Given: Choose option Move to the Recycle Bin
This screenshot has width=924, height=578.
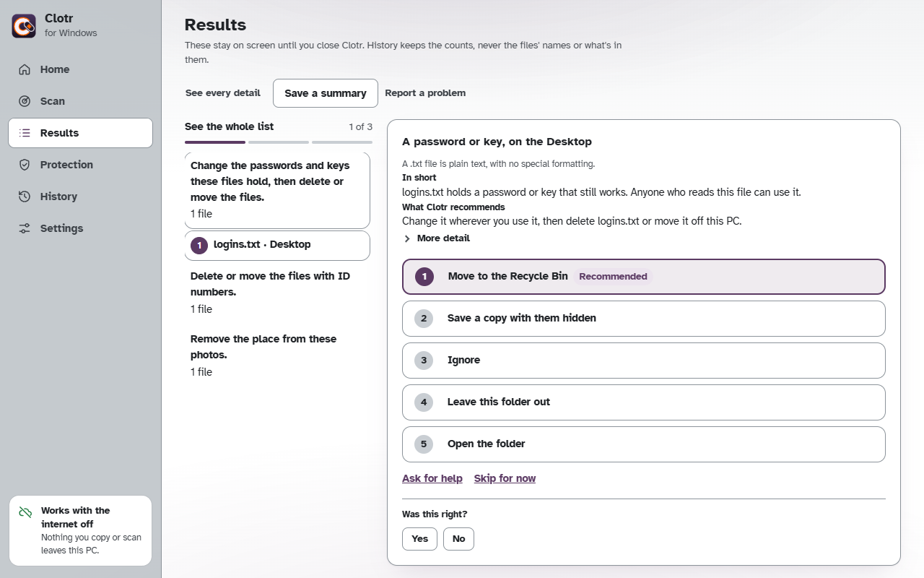Looking at the screenshot, I should 644,277.
